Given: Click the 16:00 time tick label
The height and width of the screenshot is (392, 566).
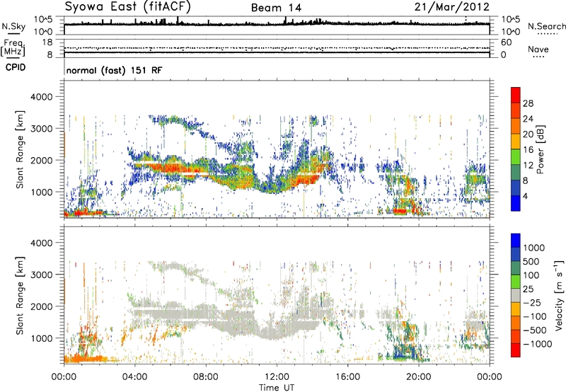Looking at the screenshot, I should click(x=347, y=377).
